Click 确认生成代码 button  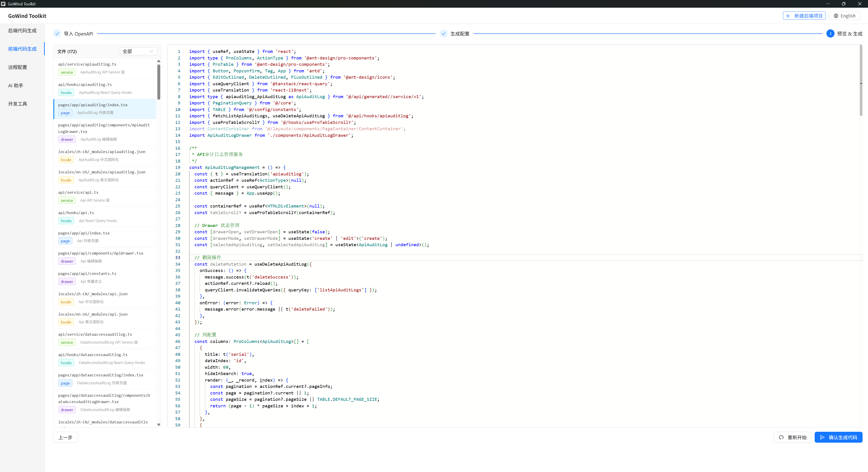coord(838,437)
